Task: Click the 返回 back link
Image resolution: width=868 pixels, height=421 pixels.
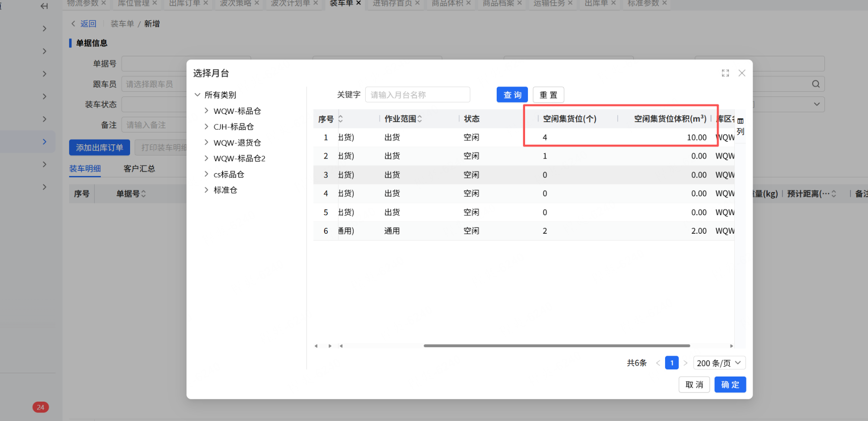Action: coord(88,24)
